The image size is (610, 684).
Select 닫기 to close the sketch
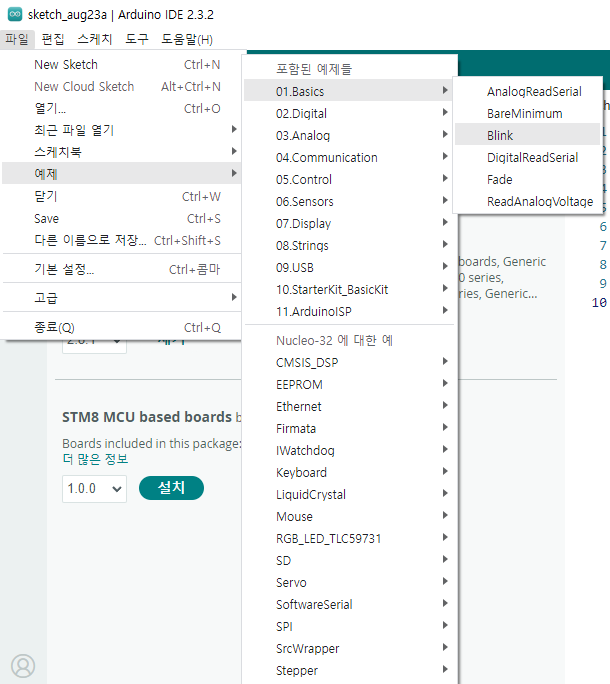point(122,196)
